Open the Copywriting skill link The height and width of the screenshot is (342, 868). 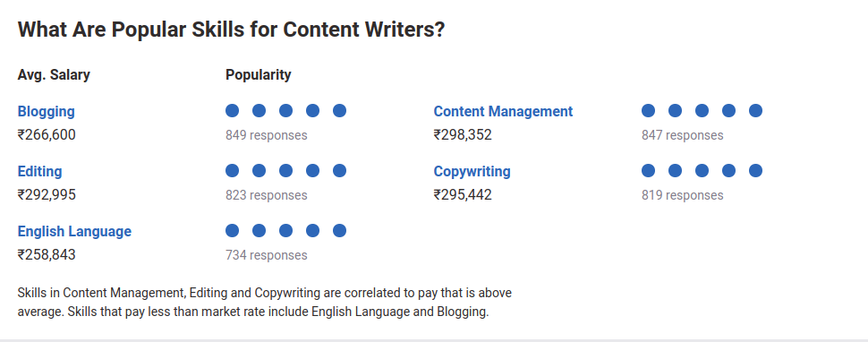tap(472, 172)
